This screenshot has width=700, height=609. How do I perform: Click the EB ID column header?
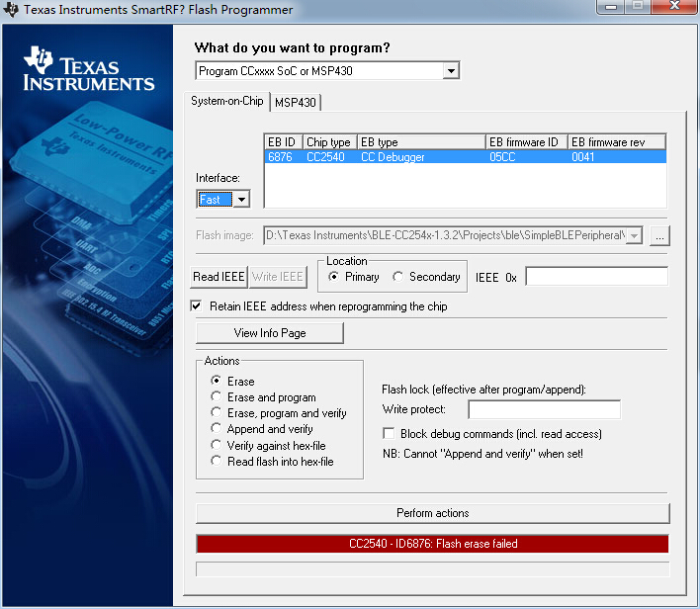click(x=284, y=142)
